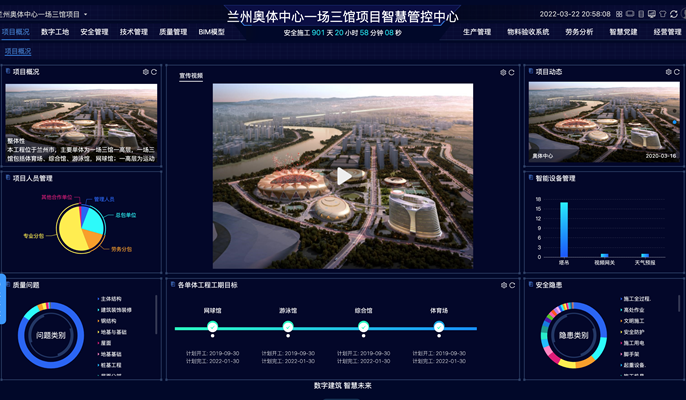The height and width of the screenshot is (400, 686).
Task: Refresh the 项目概况 panel
Action: [154, 72]
